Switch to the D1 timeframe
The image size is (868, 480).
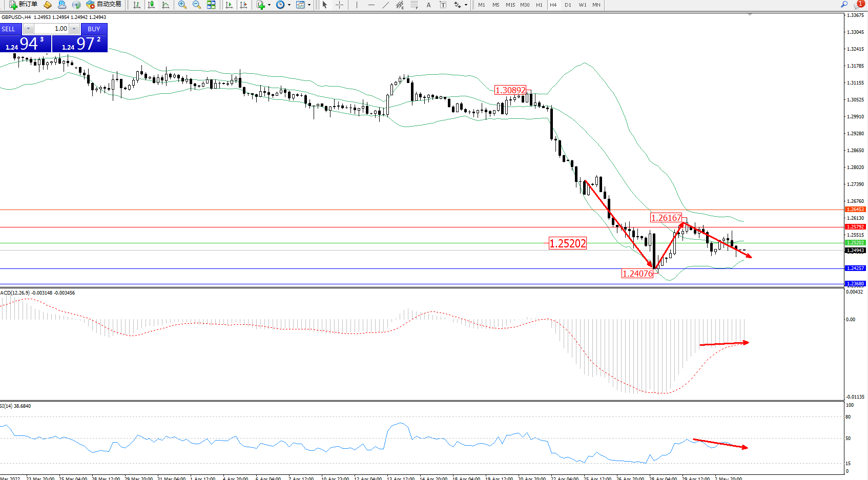[568, 5]
